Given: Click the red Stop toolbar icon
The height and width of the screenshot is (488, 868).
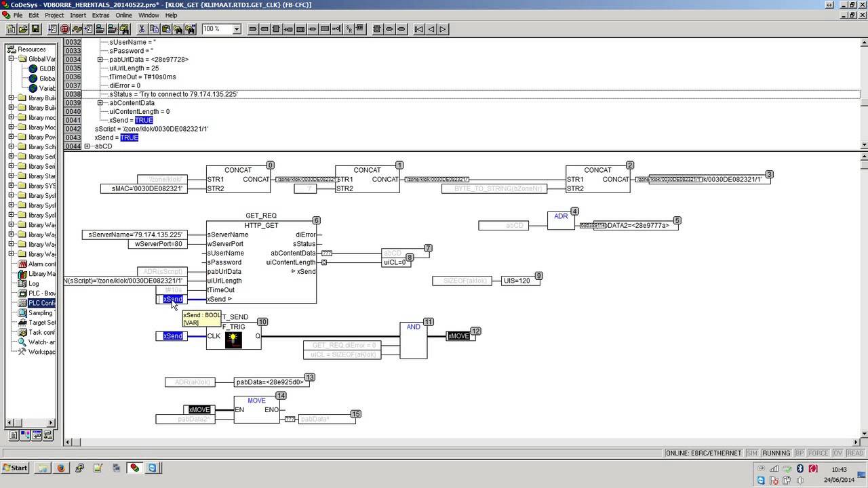Looking at the screenshot, I should click(x=65, y=29).
